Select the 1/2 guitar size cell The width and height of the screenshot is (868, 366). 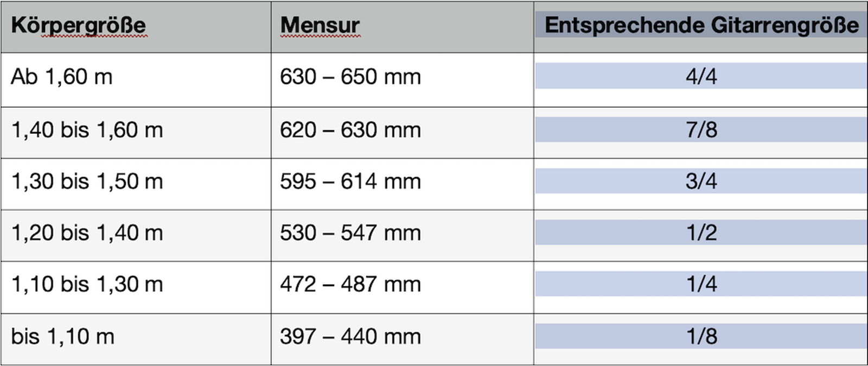[x=701, y=233]
